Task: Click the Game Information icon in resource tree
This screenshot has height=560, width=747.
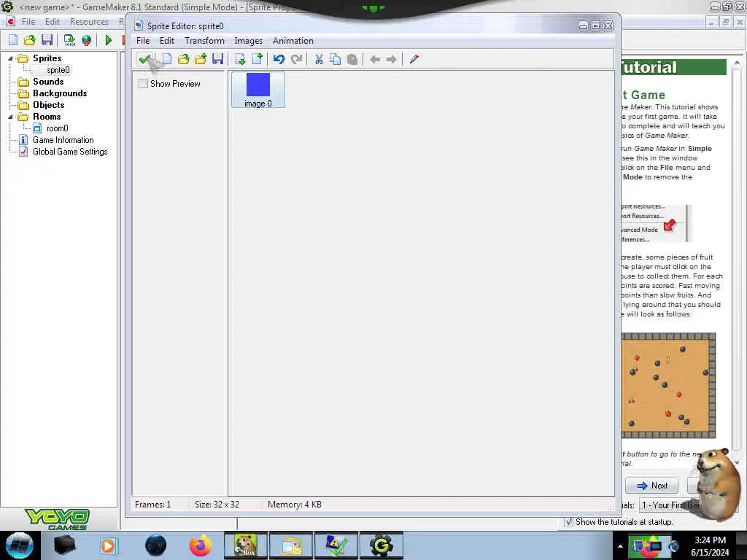Action: coord(23,140)
